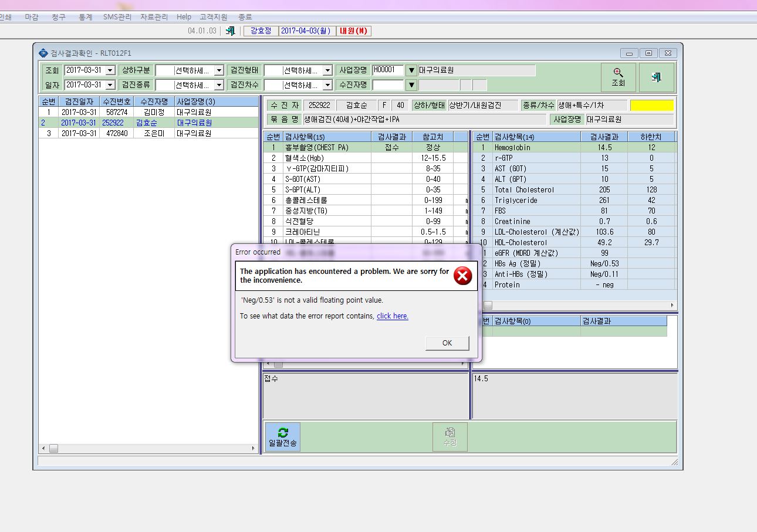Expand the 검진형태 dropdown
This screenshot has width=757, height=532.
click(327, 70)
